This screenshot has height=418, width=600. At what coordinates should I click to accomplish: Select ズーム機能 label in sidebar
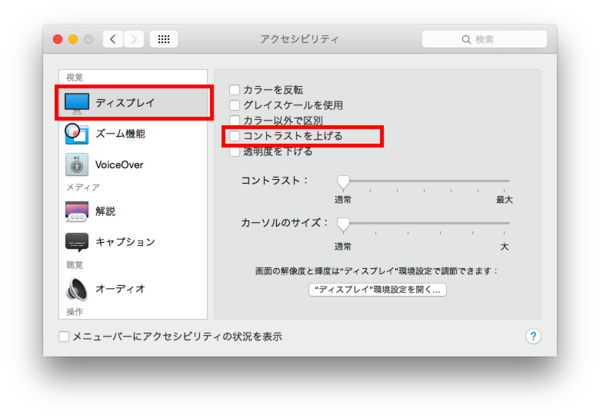pos(120,134)
